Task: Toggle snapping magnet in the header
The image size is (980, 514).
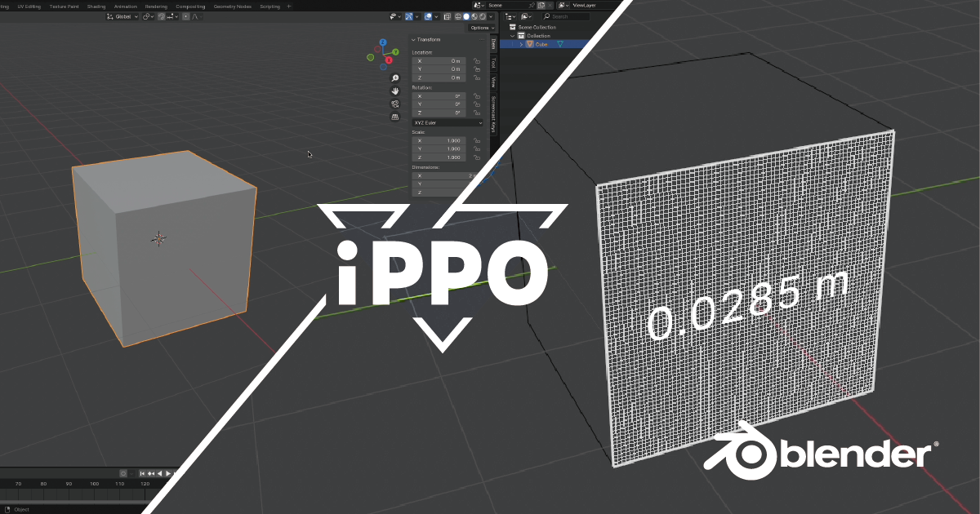Action: click(x=162, y=16)
